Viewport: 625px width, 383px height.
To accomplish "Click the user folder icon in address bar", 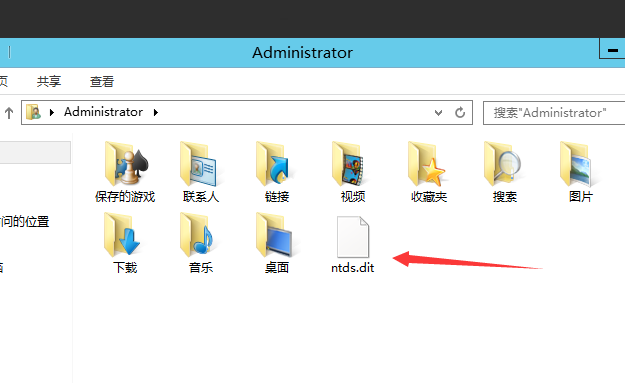I will tap(33, 112).
